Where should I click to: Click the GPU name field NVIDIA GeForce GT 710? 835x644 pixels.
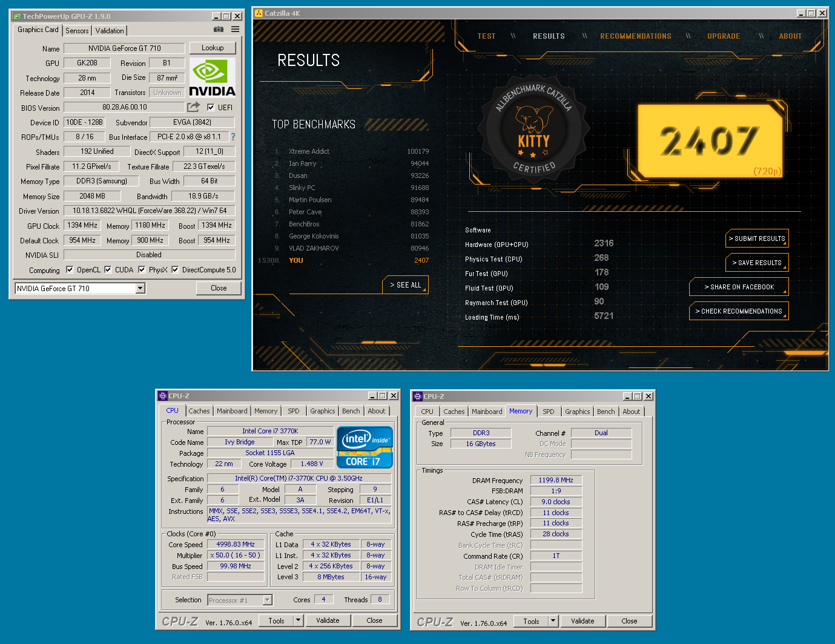point(125,48)
